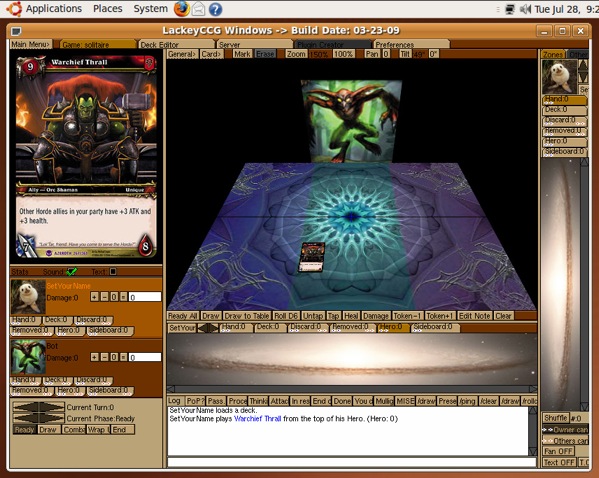
Task: Open Bot's Sideboard:0 zone
Action: click(x=110, y=391)
